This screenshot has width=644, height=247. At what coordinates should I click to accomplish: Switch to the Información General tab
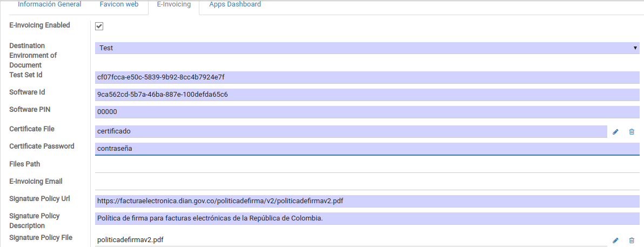[x=50, y=4]
